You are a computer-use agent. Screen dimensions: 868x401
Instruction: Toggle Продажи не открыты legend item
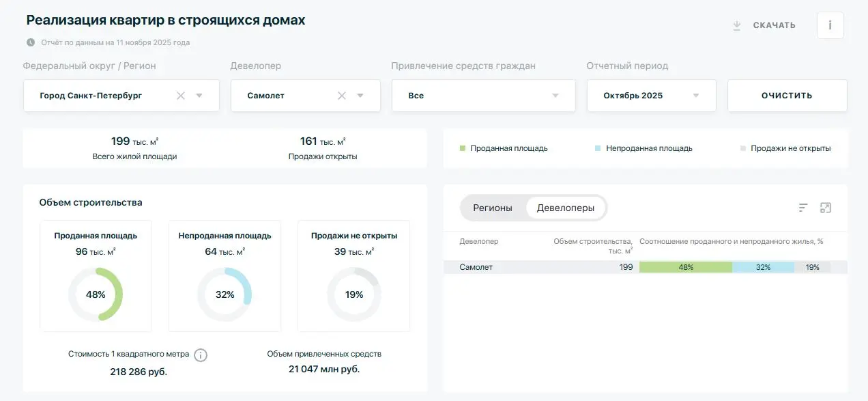point(785,148)
